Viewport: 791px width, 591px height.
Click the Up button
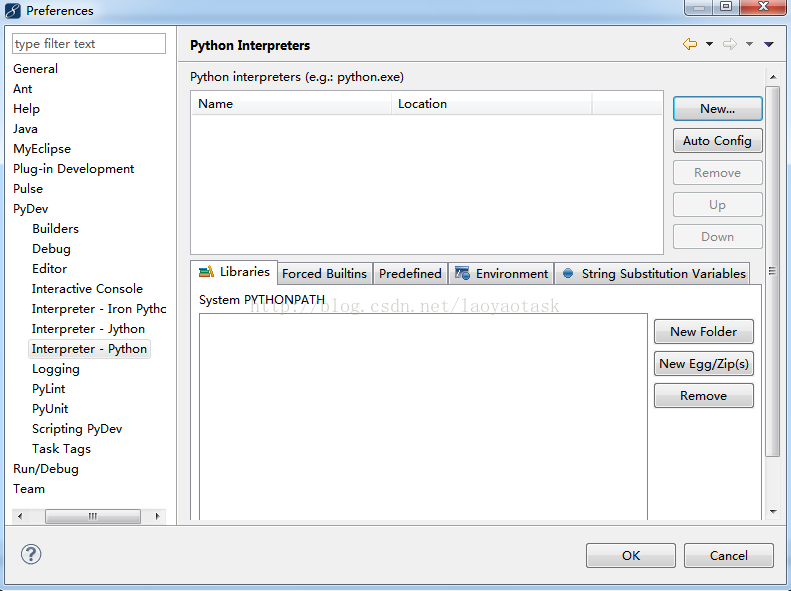tap(717, 205)
